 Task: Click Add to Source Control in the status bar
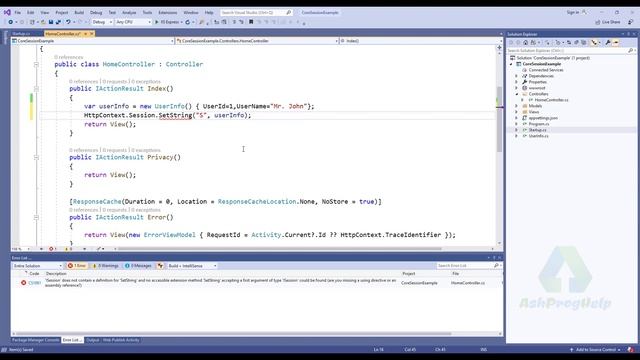pos(596,350)
